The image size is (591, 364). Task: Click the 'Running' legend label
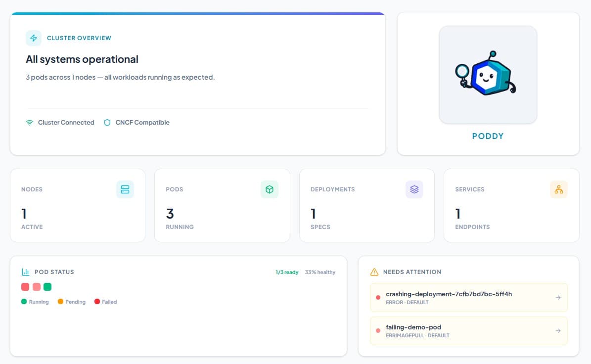point(39,302)
